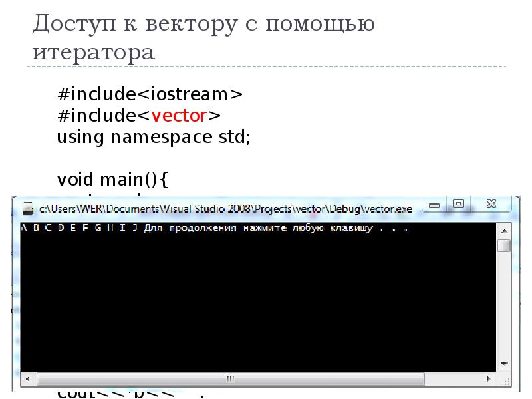
Task: Click the horizontal scrollbar thumb
Action: coord(231,380)
